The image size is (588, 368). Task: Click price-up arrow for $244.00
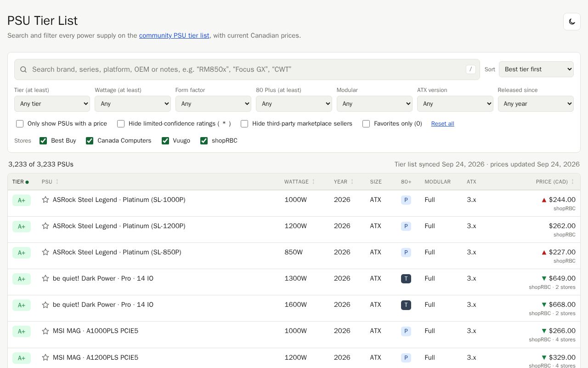coord(544,200)
